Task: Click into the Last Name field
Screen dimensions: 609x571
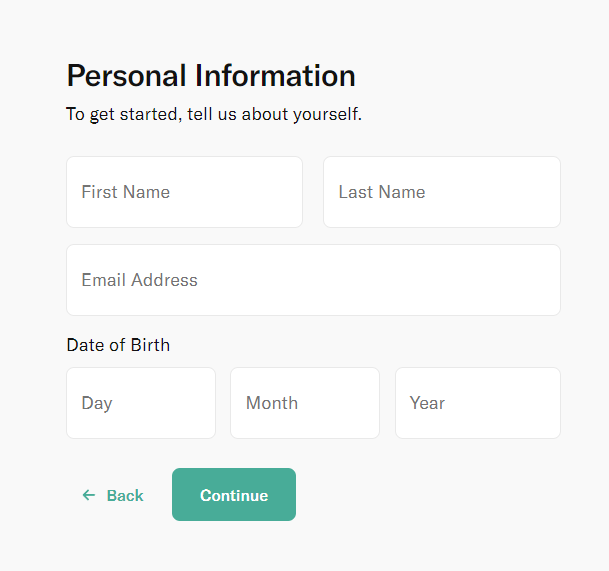Action: click(x=441, y=192)
